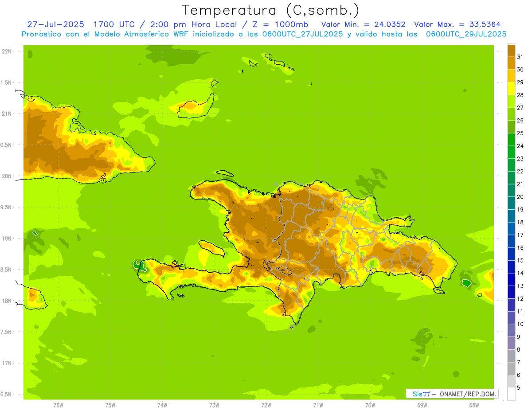
Task: Click legend value 27
Action: (520, 108)
